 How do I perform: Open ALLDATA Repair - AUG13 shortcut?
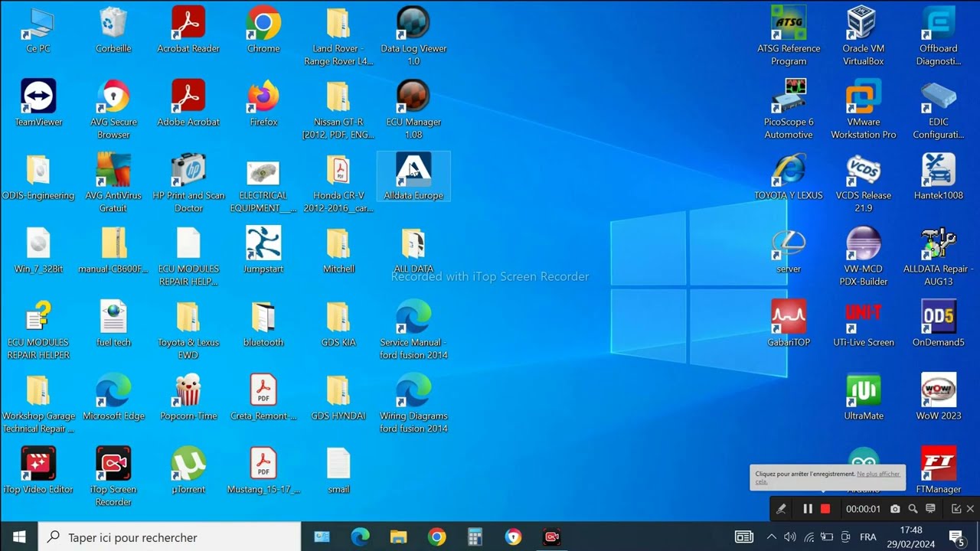[939, 256]
